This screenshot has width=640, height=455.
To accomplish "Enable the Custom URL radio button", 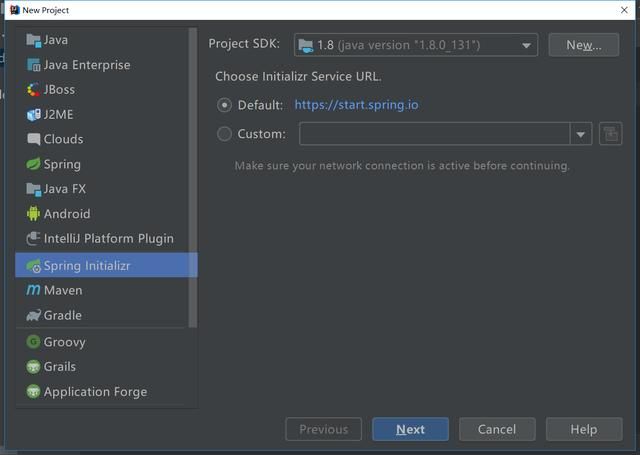I will (x=224, y=134).
